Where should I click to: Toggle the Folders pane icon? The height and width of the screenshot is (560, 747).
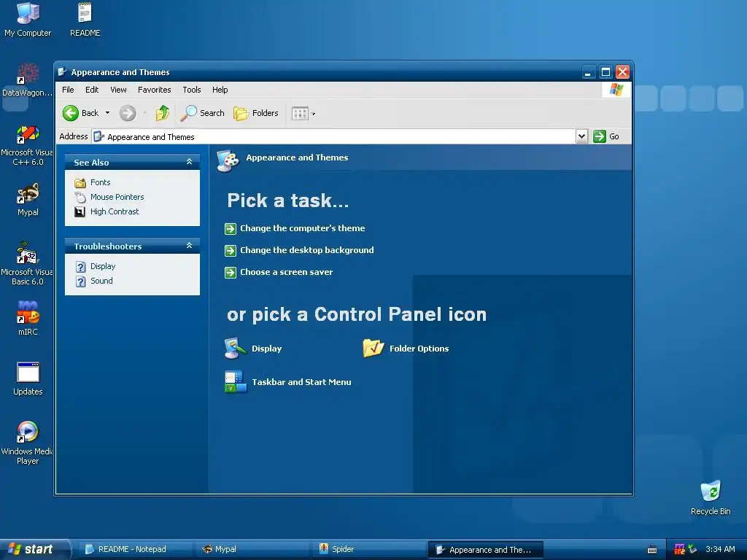(x=241, y=113)
